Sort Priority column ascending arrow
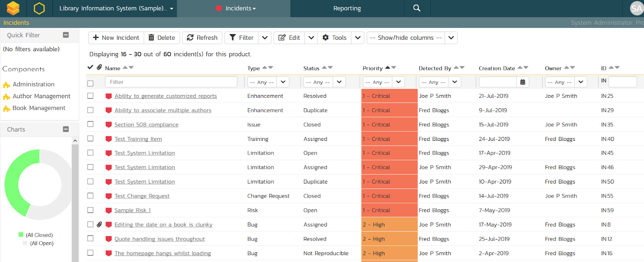 tap(387, 68)
